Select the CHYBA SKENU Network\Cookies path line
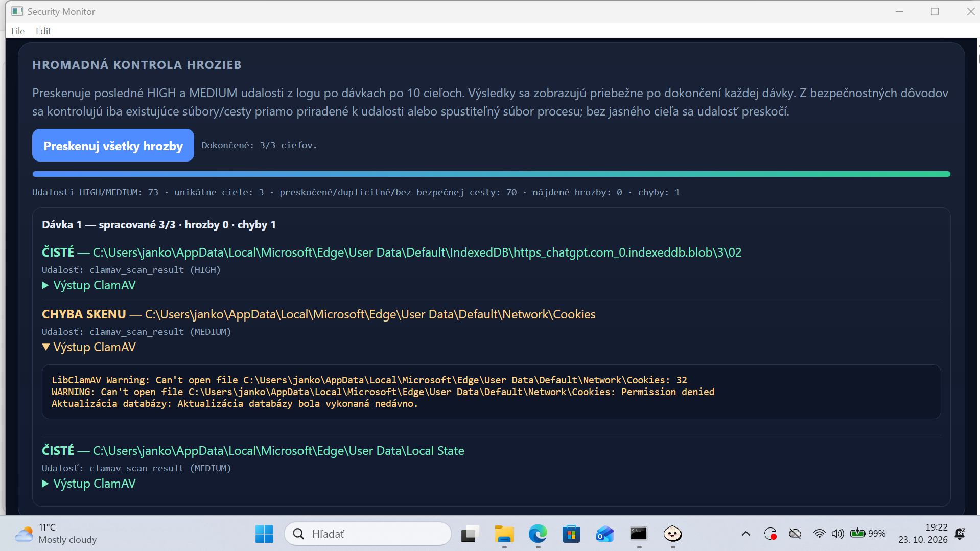This screenshot has width=980, height=551. [318, 314]
